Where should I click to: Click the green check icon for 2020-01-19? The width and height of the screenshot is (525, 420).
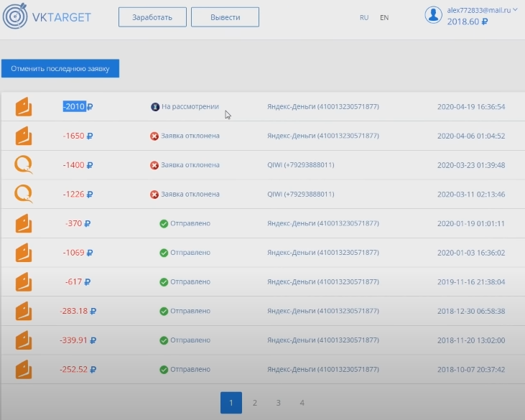(164, 223)
